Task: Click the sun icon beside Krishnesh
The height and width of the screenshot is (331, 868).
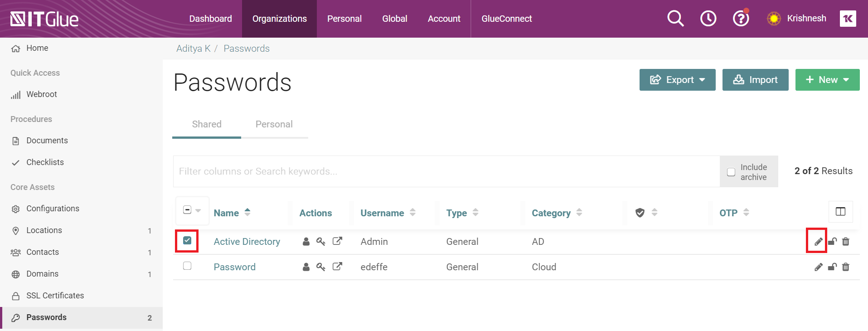Action: (x=774, y=19)
